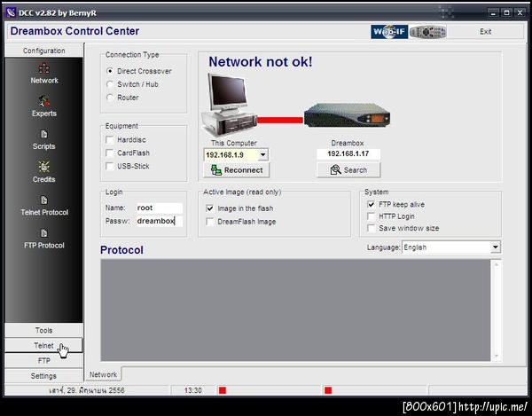The image size is (532, 416).
Task: Click the DCC app icon in title bar
Action: point(11,13)
